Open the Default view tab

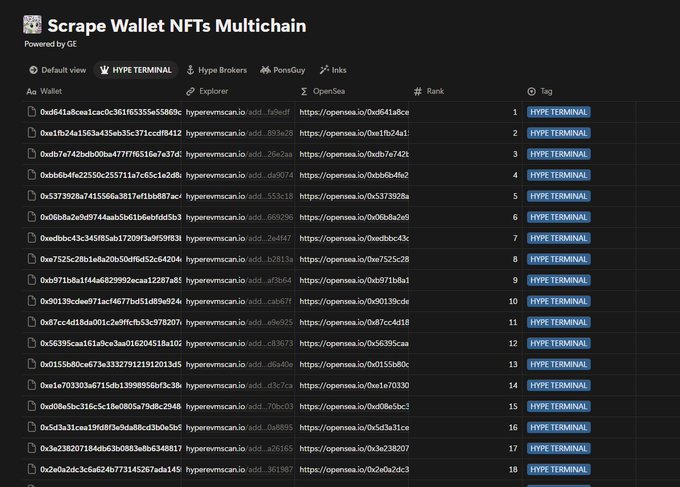coord(58,70)
